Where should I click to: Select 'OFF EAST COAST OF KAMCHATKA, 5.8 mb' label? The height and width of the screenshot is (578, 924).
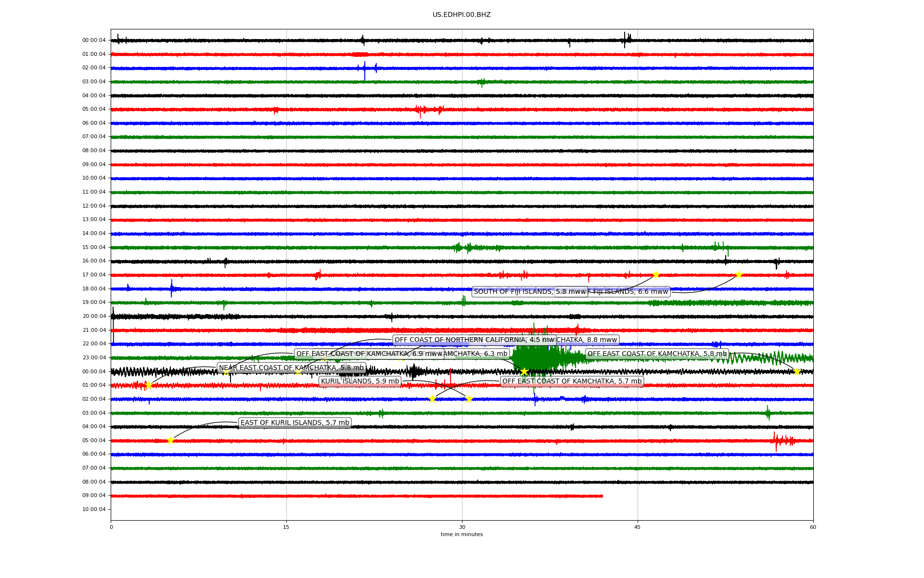click(657, 354)
